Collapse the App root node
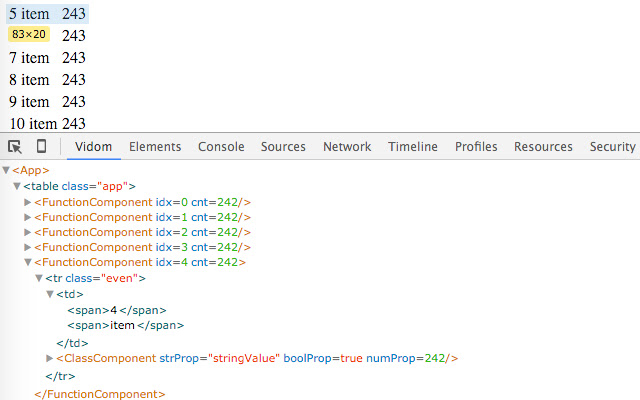This screenshot has height=400, width=640. [x=6, y=170]
